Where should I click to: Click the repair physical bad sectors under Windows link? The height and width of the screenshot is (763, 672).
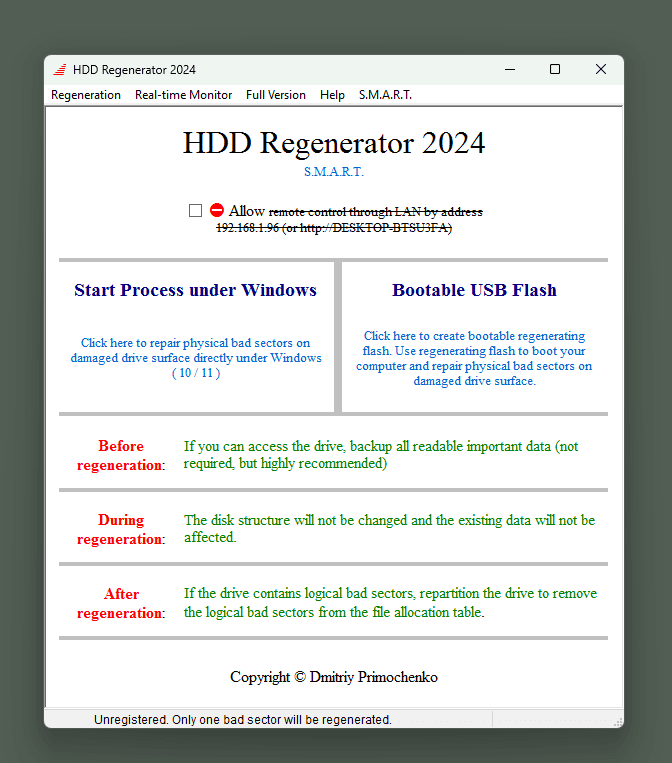pos(196,358)
